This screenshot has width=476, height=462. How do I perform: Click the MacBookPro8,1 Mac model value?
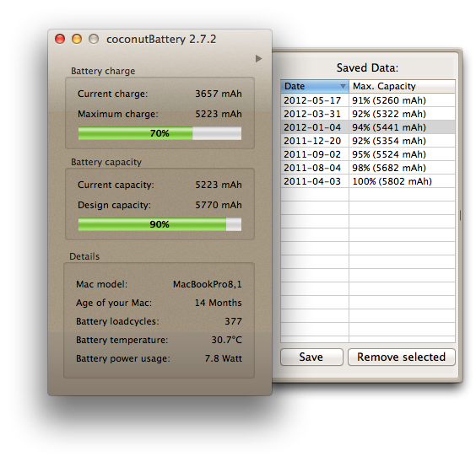click(208, 284)
